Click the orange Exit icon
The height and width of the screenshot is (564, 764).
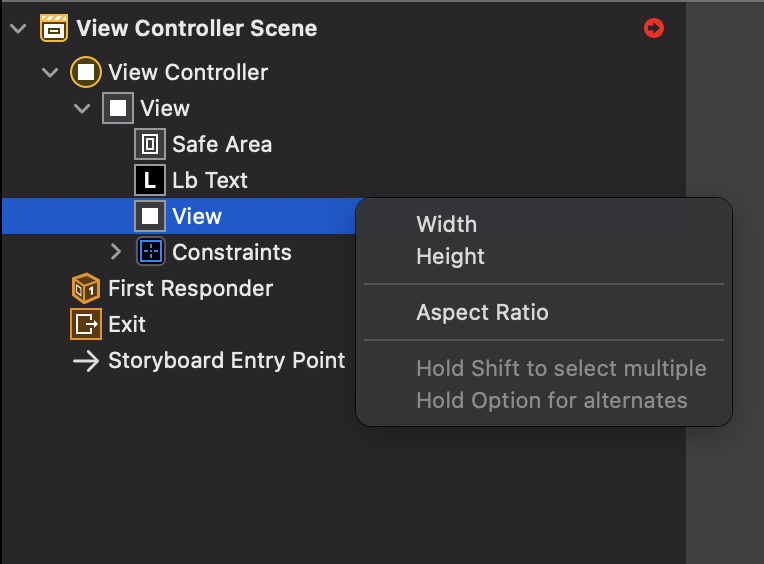pos(86,324)
